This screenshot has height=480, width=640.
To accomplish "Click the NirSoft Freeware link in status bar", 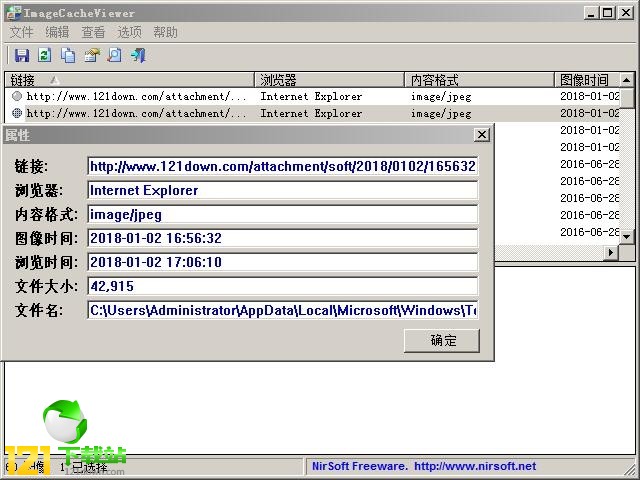I will coord(424,466).
